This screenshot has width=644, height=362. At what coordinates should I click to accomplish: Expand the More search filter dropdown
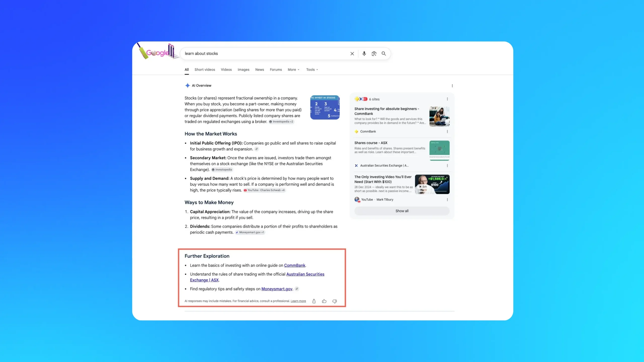click(x=294, y=70)
